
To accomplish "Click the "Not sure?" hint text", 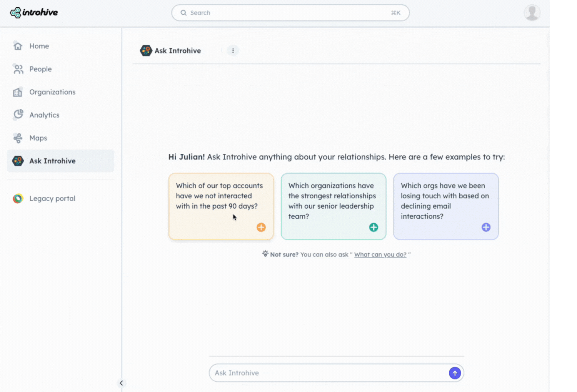I will [284, 254].
